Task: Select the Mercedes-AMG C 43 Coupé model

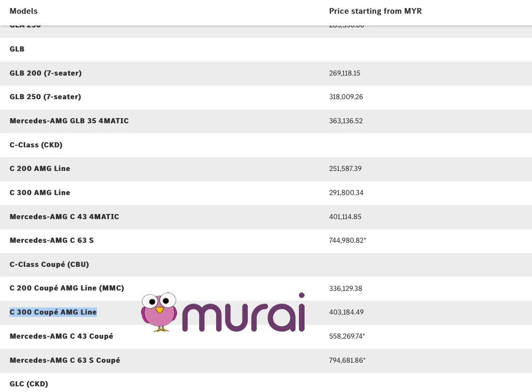Action: (61, 336)
